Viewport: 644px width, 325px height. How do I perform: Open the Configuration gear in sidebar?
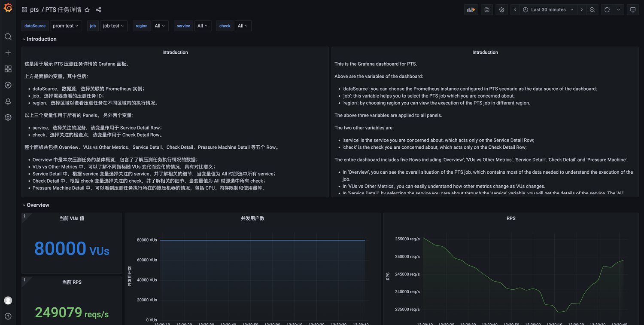click(8, 117)
